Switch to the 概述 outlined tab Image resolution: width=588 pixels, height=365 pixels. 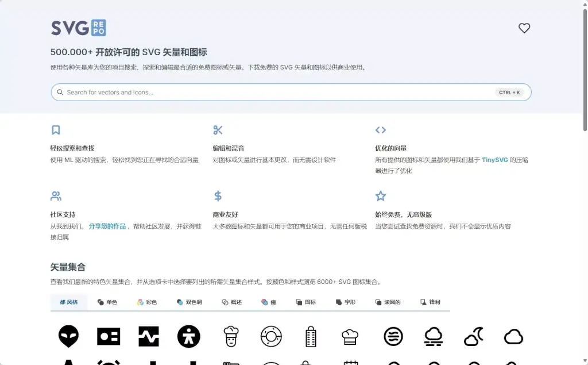(x=232, y=302)
